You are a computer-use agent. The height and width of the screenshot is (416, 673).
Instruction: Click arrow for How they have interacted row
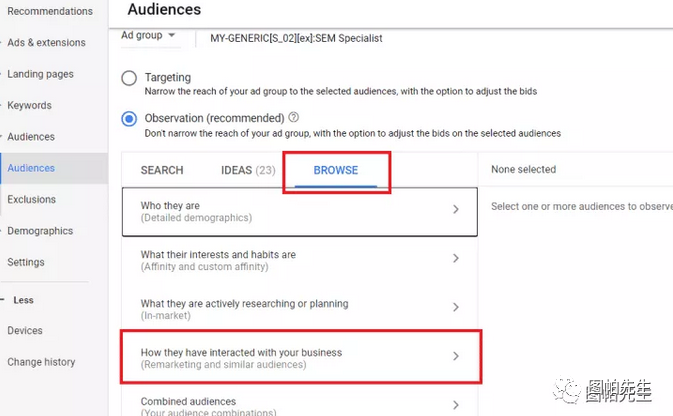(456, 357)
